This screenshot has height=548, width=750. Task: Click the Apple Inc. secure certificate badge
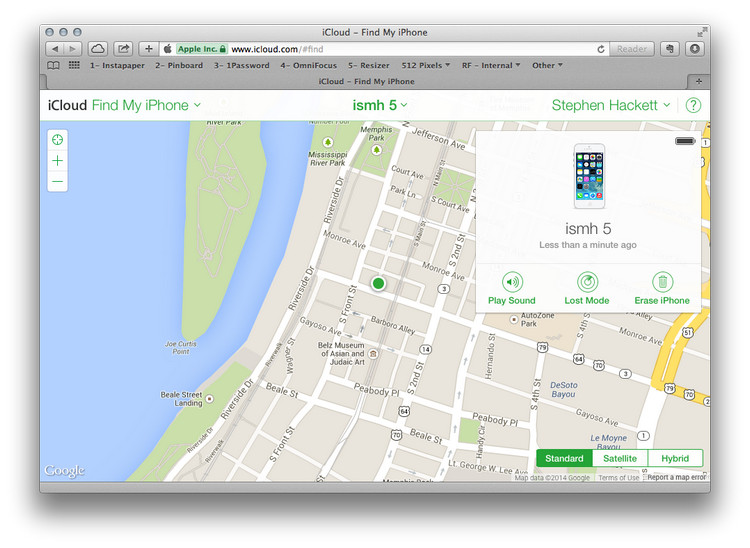tap(201, 49)
